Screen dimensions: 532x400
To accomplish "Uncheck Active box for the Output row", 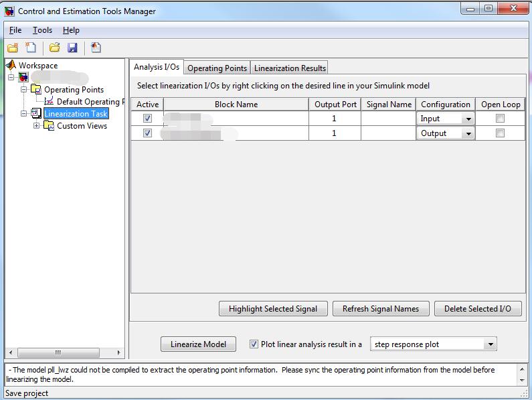I will point(148,133).
